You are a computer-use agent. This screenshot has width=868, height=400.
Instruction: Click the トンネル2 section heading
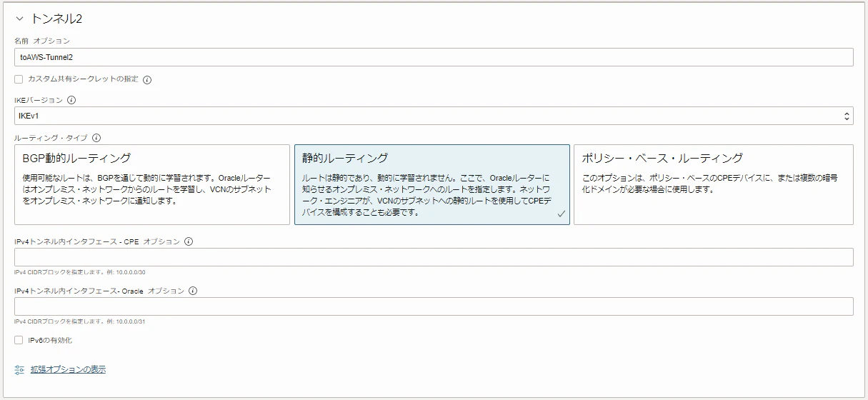pyautogui.click(x=57, y=19)
